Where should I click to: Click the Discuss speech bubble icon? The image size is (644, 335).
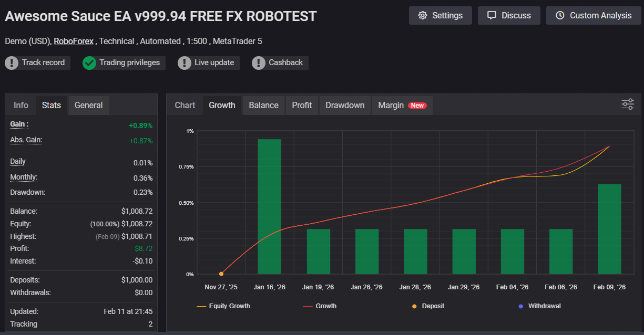click(492, 15)
